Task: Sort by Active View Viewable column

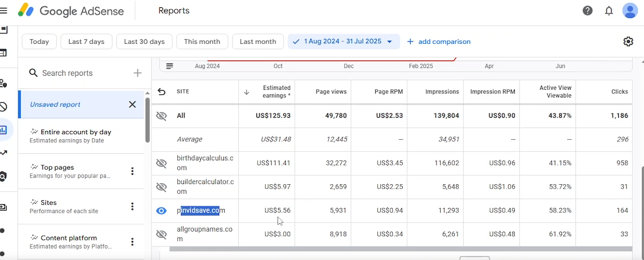Action: (555, 92)
